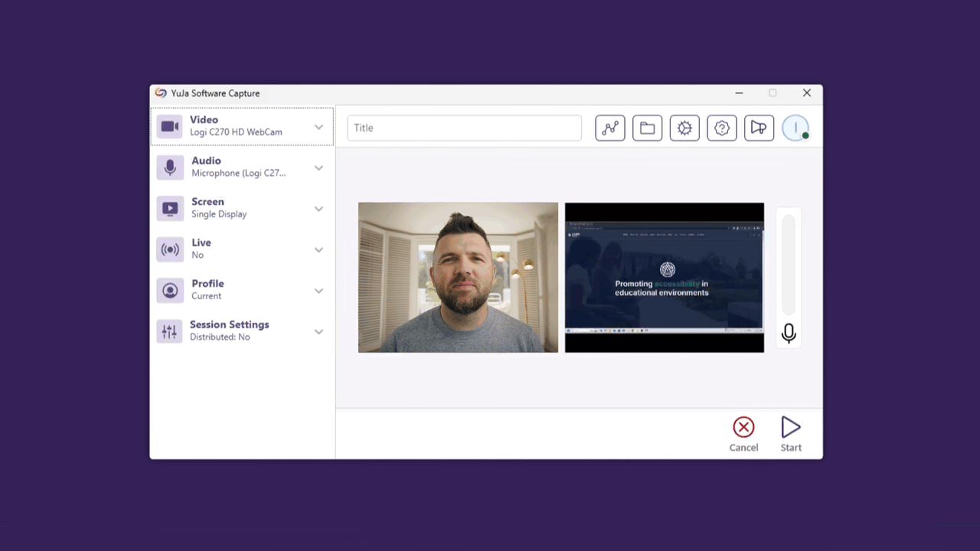Click Start to begin recording

[x=791, y=432]
